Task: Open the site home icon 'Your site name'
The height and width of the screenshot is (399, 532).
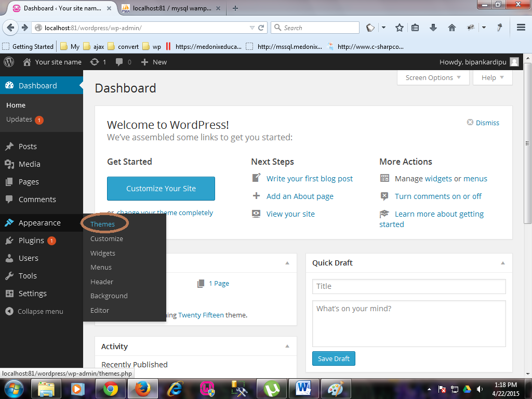Action: [x=52, y=62]
